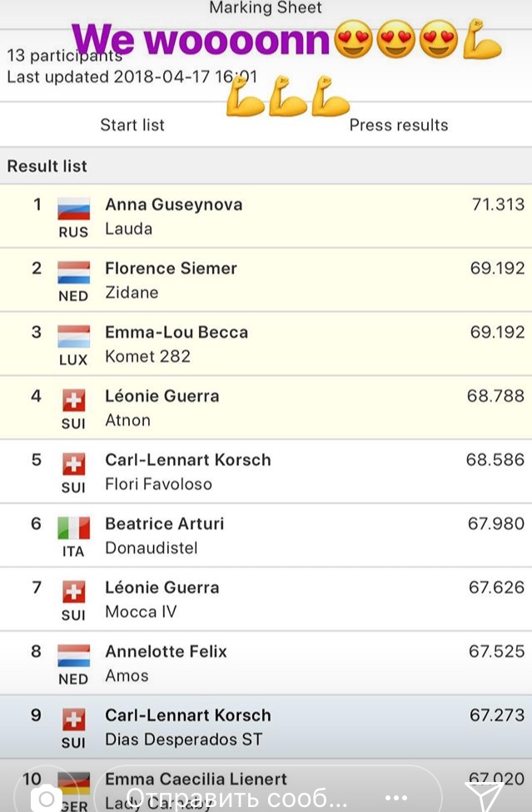
Task: Click the Result list header
Action: [47, 166]
